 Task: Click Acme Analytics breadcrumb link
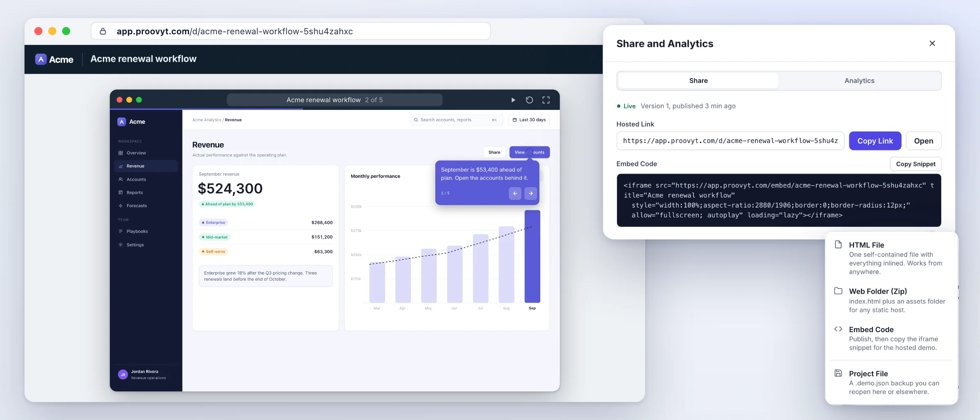tap(207, 120)
